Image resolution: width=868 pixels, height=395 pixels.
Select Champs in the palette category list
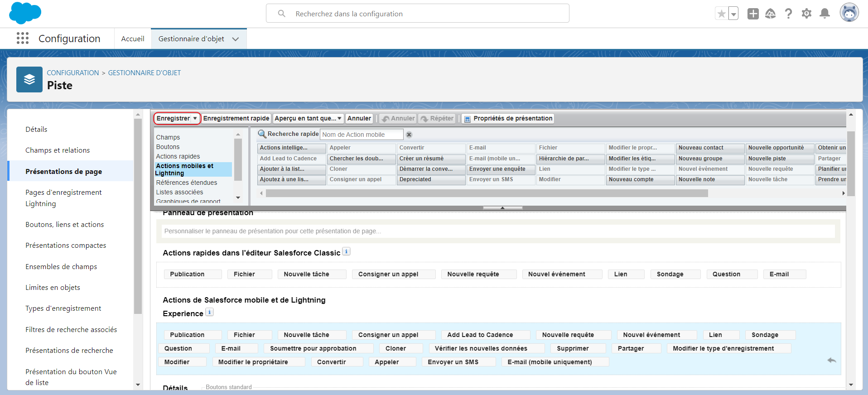[168, 137]
